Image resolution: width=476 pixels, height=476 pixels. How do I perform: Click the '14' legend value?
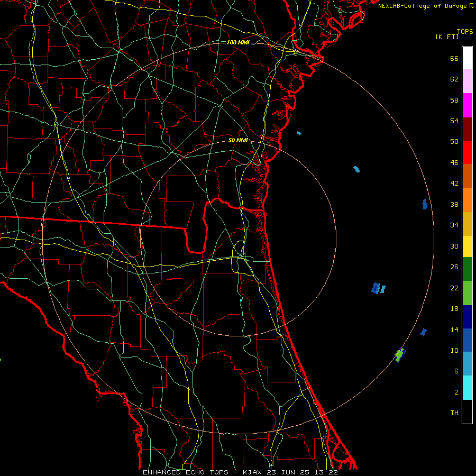454,329
